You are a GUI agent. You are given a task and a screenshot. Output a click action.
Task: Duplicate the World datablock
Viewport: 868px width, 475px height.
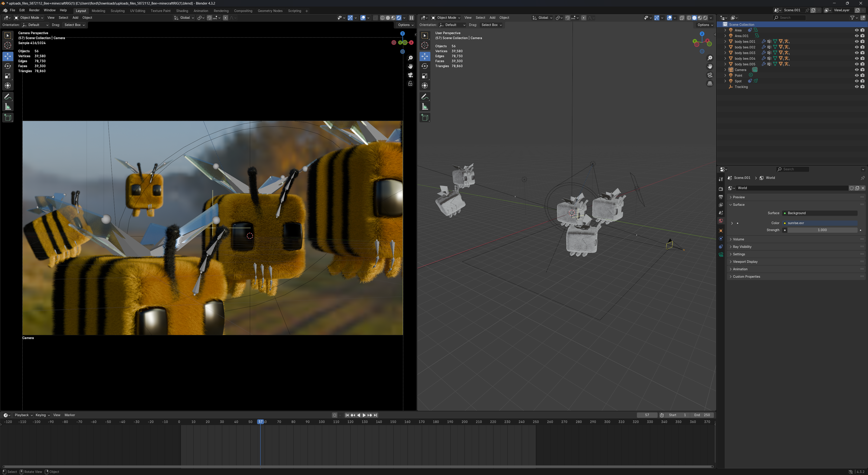click(x=857, y=188)
